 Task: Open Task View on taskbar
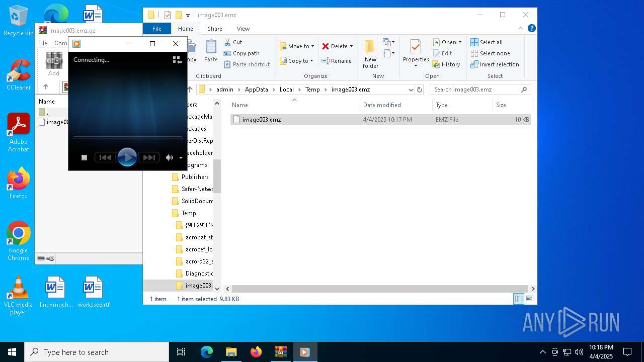[181, 352]
